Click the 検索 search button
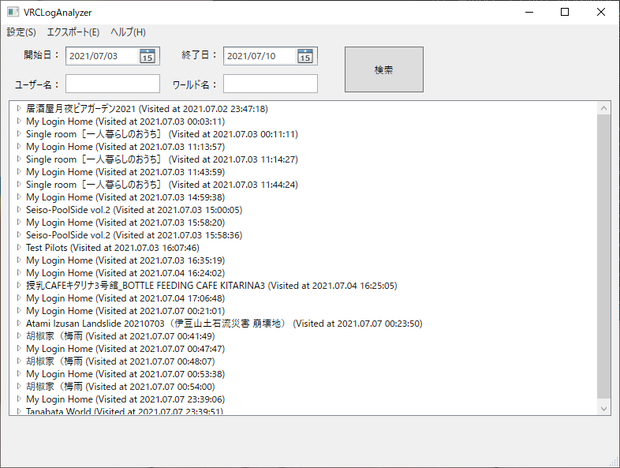The width and height of the screenshot is (620, 468). pos(384,70)
